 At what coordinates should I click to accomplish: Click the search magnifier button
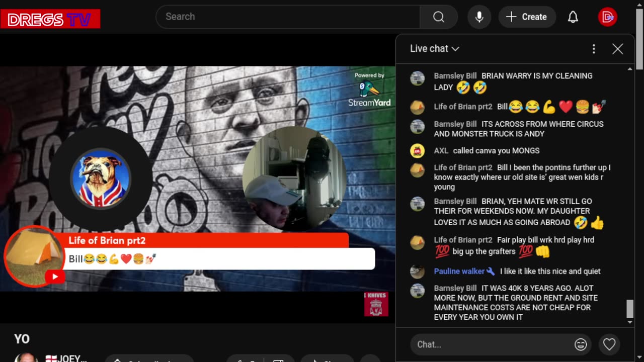[x=439, y=17]
